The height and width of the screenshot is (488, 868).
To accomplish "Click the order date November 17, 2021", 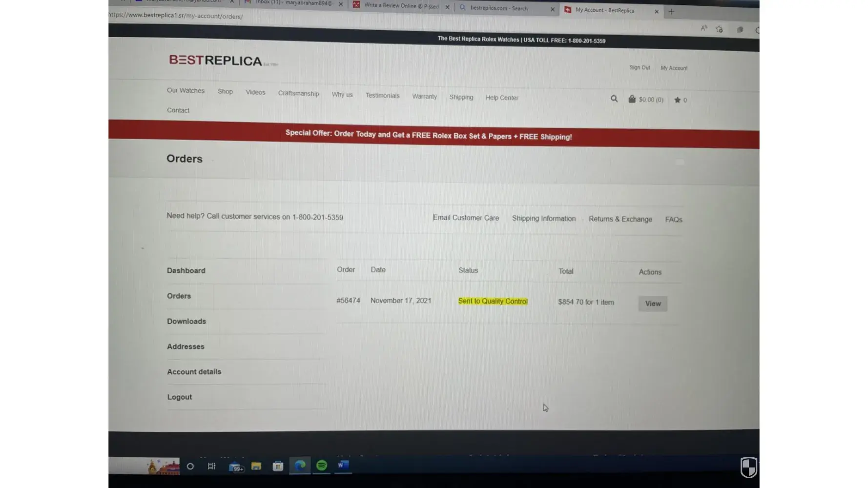I will coord(401,301).
